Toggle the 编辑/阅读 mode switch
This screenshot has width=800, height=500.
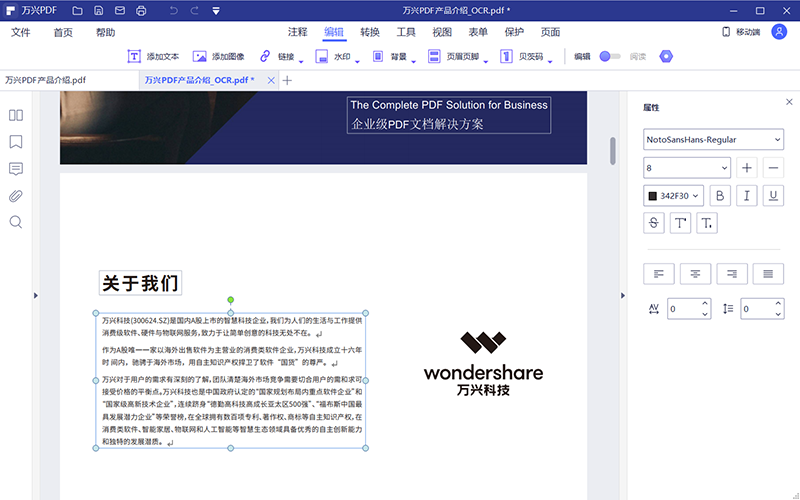610,56
